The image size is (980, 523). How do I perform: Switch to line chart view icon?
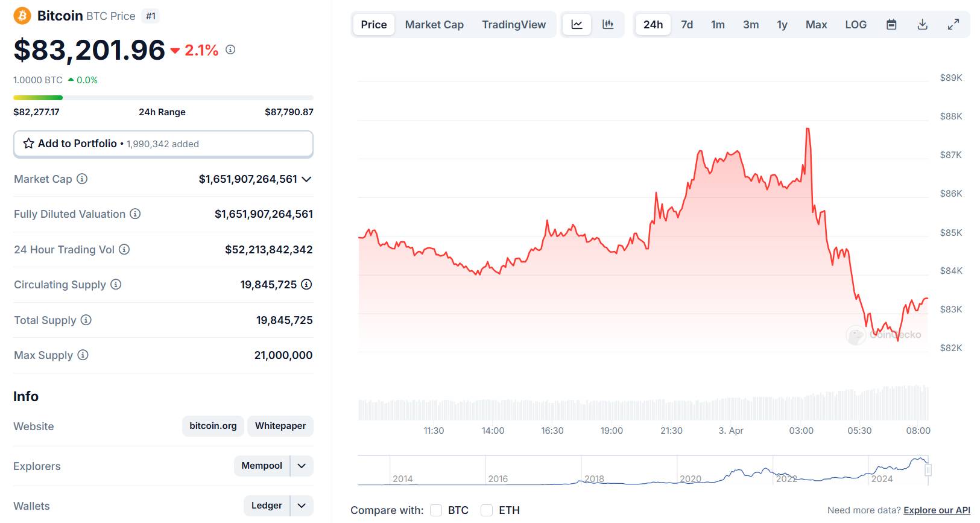(x=577, y=25)
